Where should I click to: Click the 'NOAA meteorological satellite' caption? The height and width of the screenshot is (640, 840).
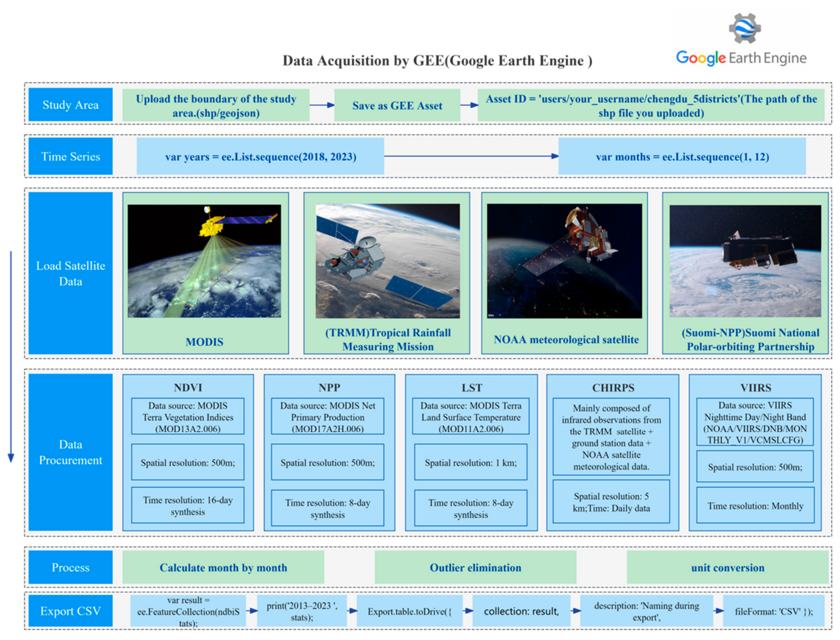(566, 339)
